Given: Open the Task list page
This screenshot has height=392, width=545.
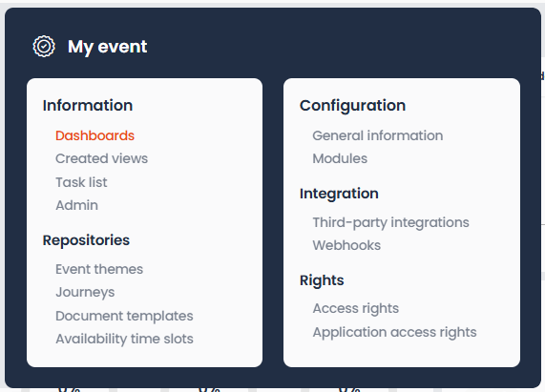Looking at the screenshot, I should (x=82, y=182).
